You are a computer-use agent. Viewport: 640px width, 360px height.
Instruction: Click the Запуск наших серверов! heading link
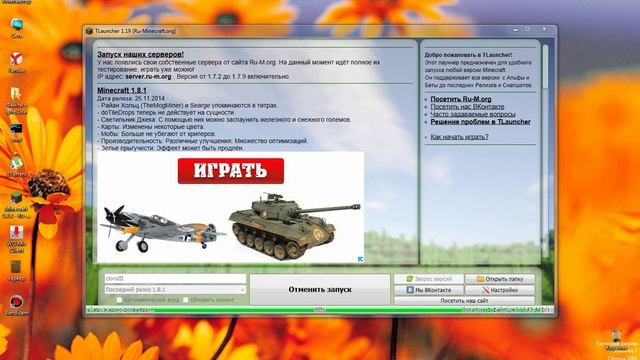coord(140,54)
